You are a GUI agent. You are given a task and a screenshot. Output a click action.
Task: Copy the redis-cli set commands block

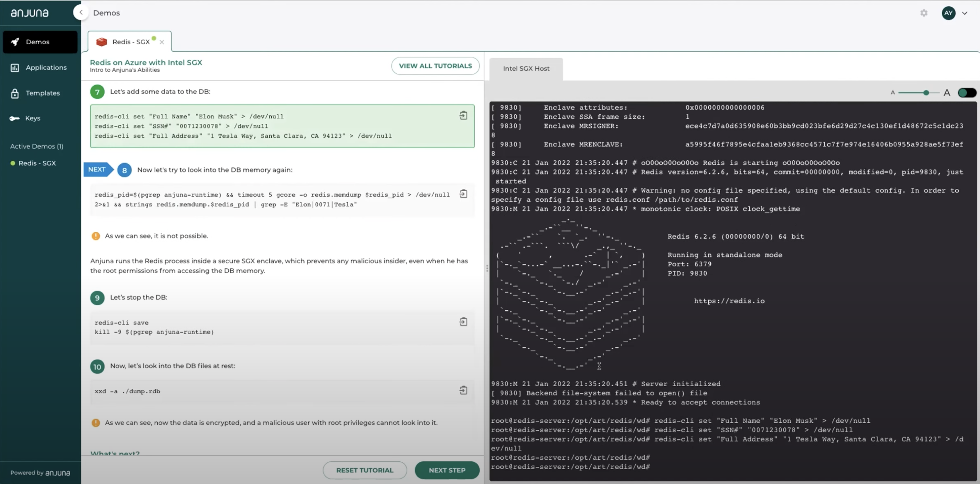(x=463, y=115)
